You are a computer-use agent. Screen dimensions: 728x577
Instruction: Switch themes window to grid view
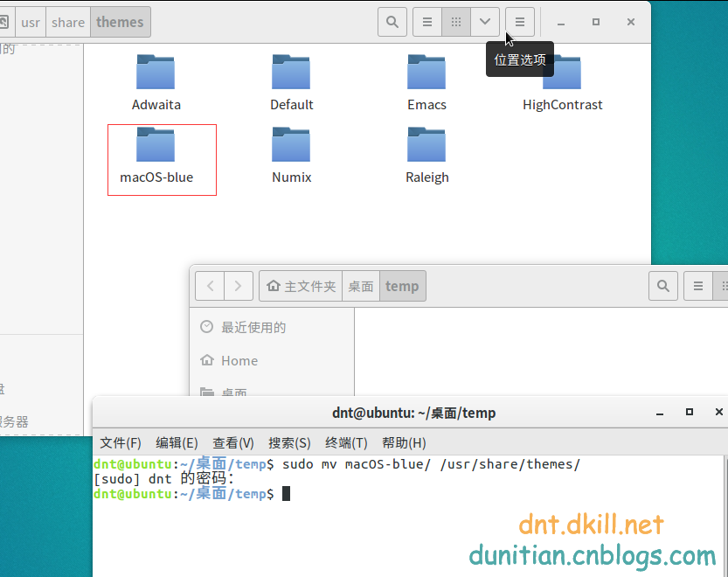coord(456,22)
